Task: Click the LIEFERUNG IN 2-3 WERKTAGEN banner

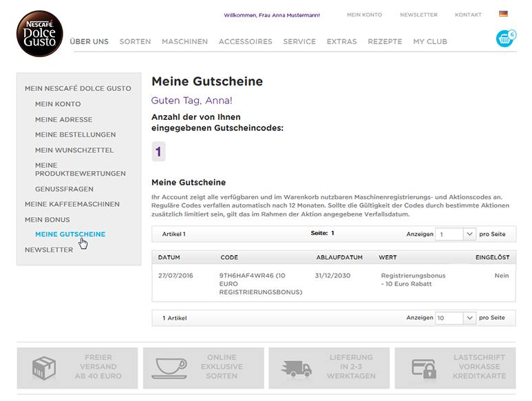Action: [x=329, y=368]
